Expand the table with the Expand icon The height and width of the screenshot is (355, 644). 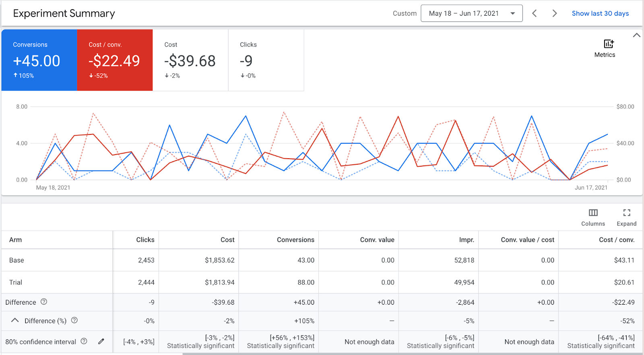coord(627,213)
